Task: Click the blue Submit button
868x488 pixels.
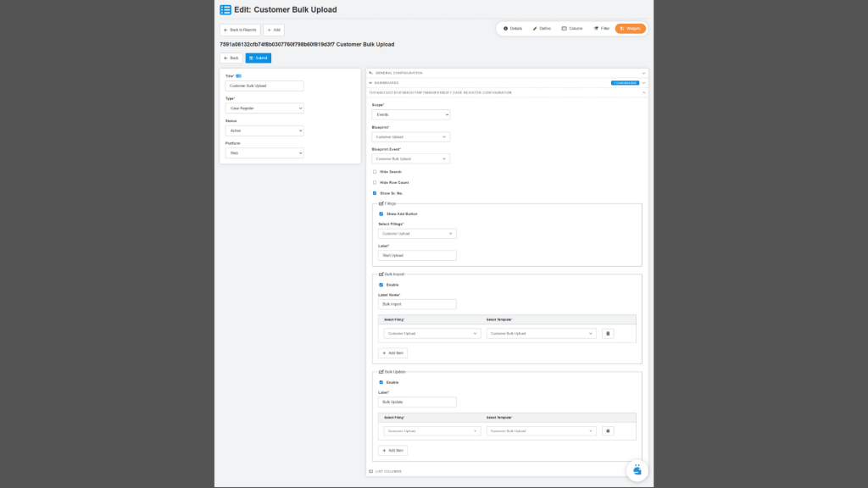Action: tap(259, 58)
